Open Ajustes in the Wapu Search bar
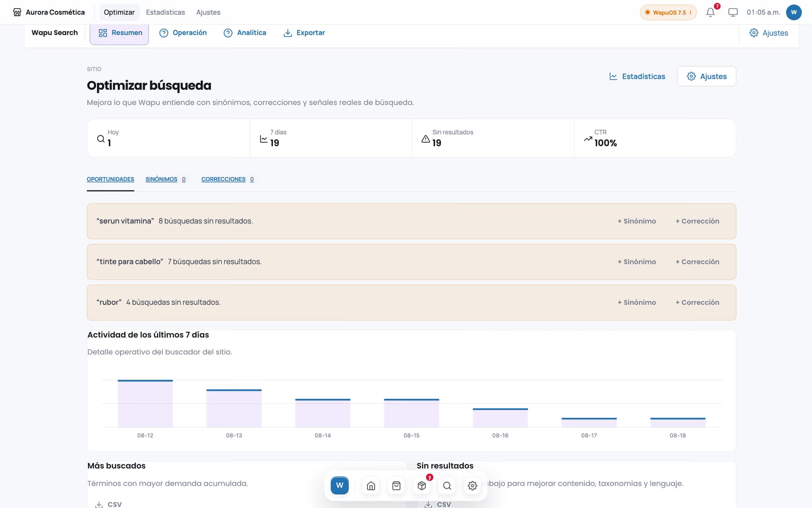Image resolution: width=812 pixels, height=508 pixels. click(x=769, y=33)
